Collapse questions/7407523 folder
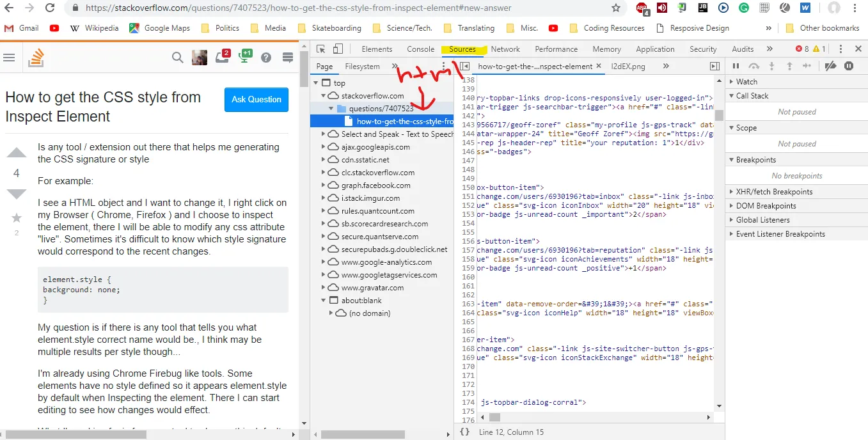Viewport: 868px width, 440px height. 332,109
